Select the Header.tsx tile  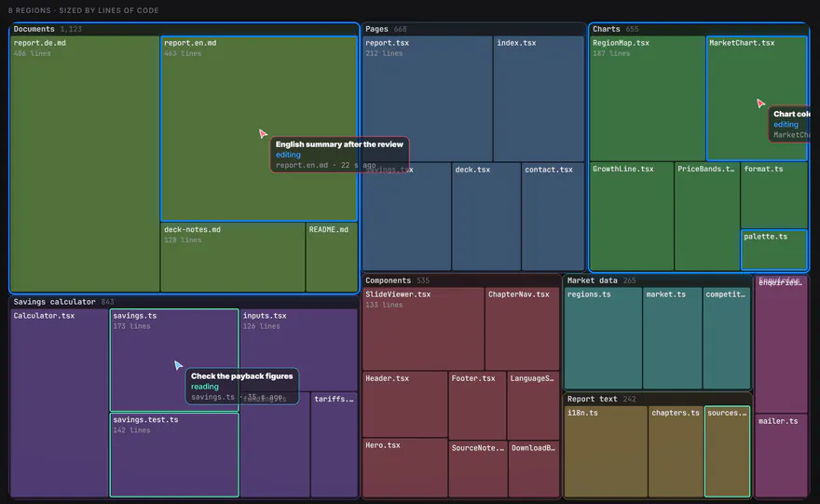click(x=404, y=404)
